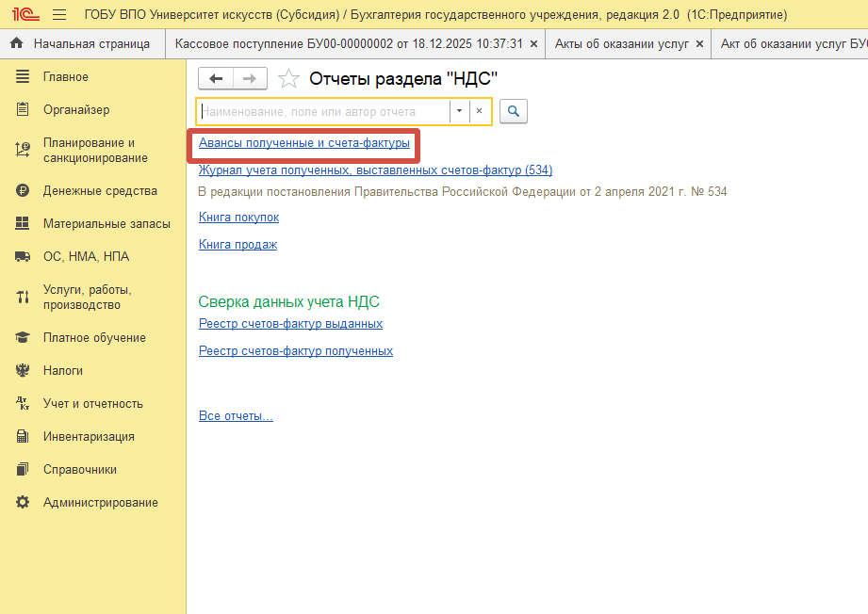Open the Администрирование section
Screen dimensions: 868x614
coord(101,502)
